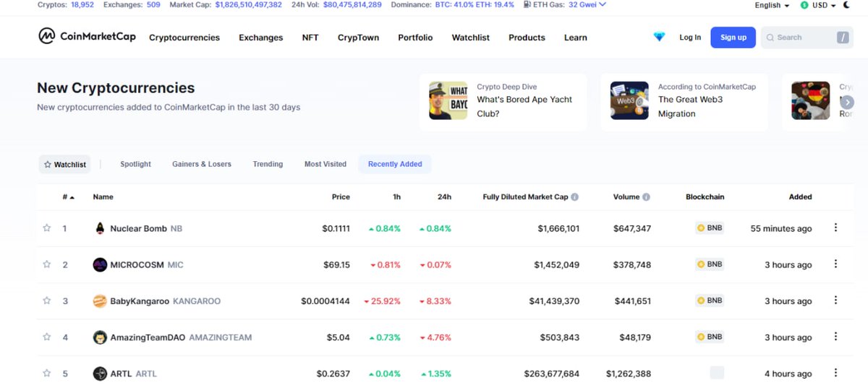
Task: Open the English language dropdown
Action: coord(772,5)
